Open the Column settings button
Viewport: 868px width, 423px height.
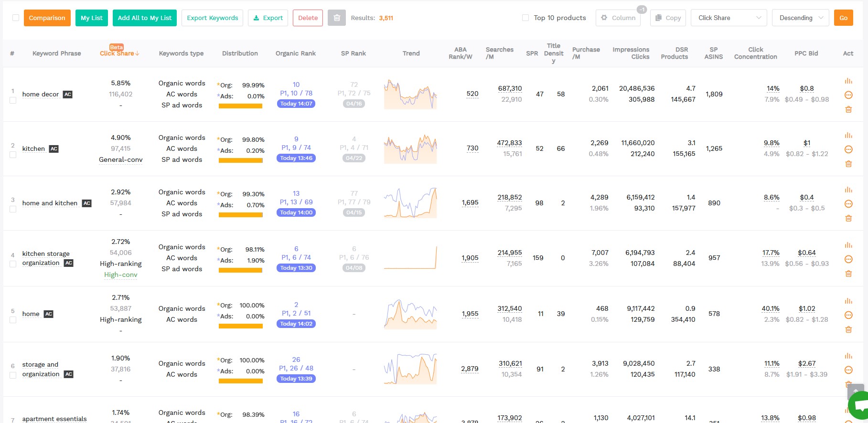tap(618, 18)
